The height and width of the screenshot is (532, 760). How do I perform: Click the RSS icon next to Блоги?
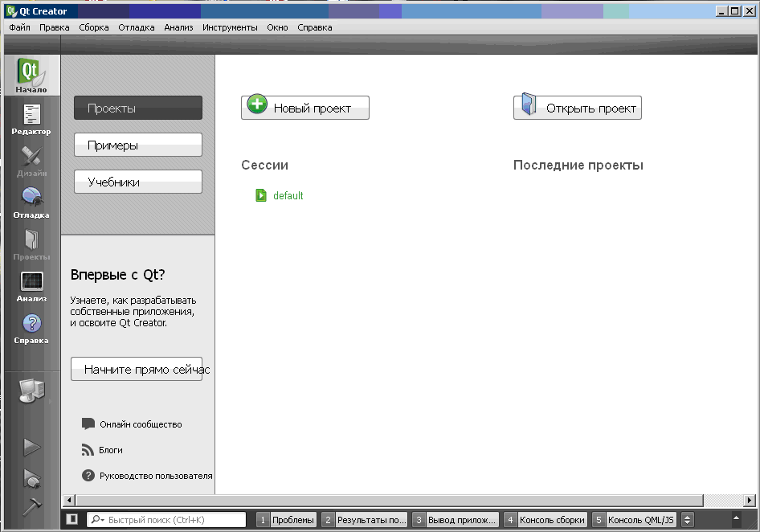tap(88, 450)
